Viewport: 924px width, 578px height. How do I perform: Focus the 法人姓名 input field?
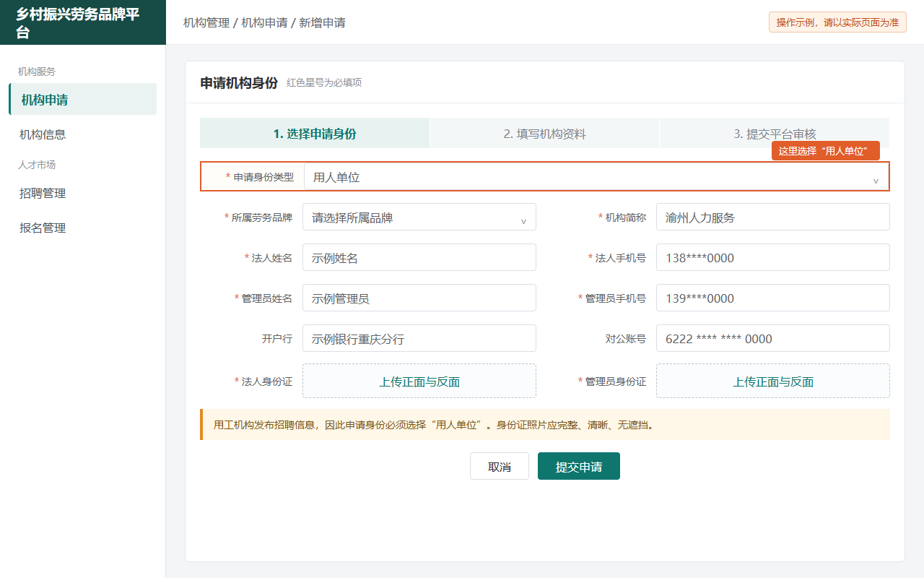point(419,257)
